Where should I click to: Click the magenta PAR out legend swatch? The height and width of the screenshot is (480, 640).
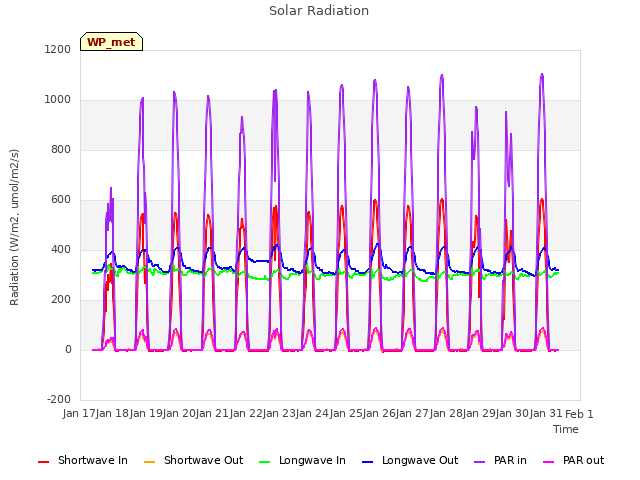[549, 462]
